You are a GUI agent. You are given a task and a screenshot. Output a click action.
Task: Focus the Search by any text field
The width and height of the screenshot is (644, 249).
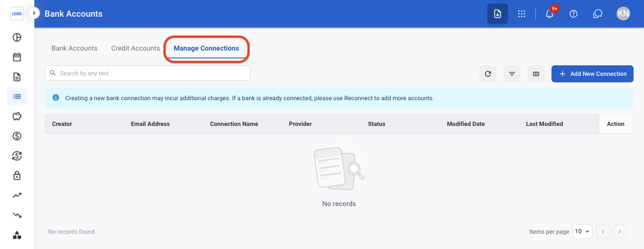tap(147, 73)
